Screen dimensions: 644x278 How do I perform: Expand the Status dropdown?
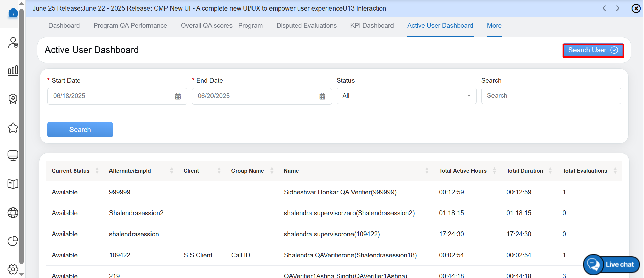click(x=406, y=96)
